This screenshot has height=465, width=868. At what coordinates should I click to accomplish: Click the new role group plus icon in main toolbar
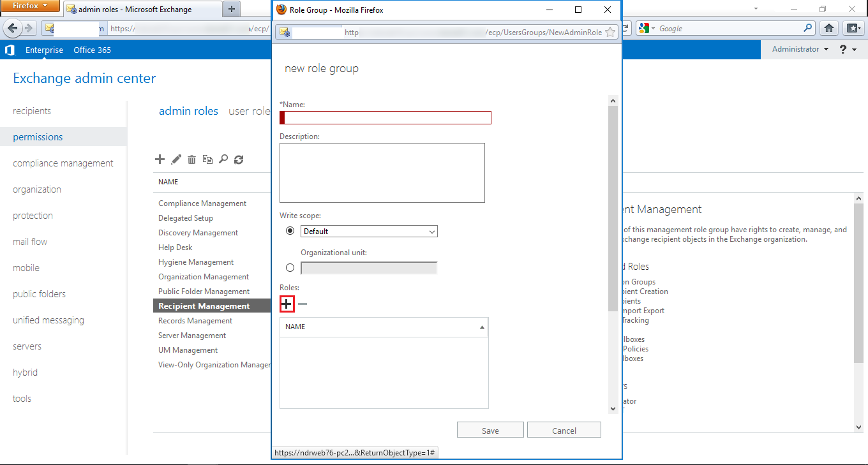click(160, 159)
